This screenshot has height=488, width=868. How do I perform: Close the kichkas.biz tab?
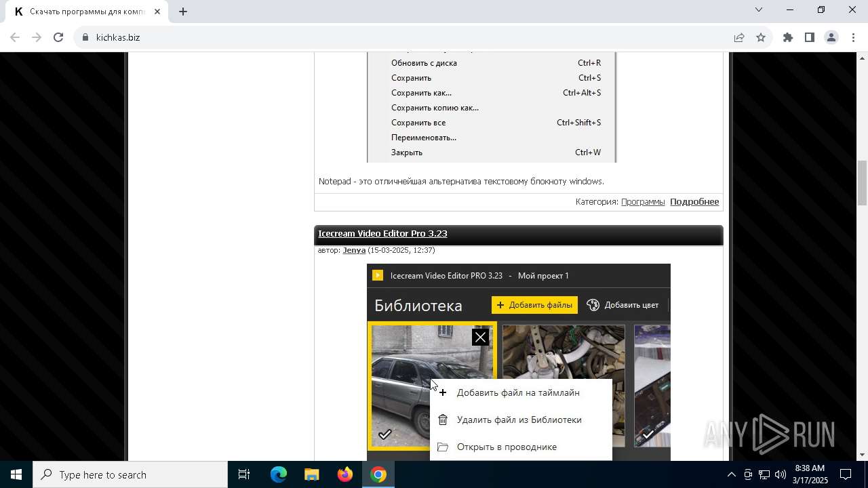[157, 11]
